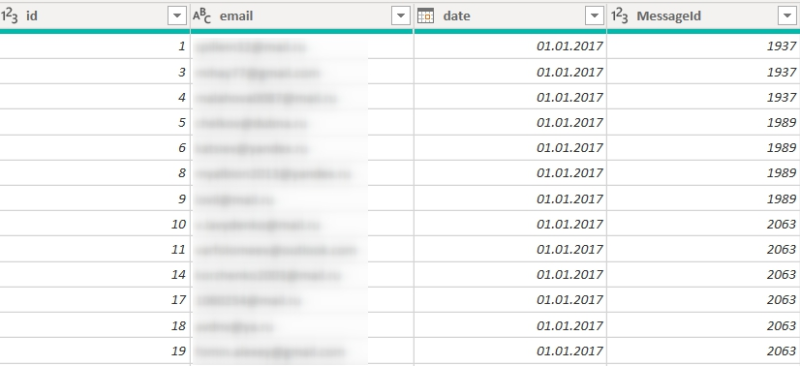The height and width of the screenshot is (366, 800).
Task: Select MessageId 1989 in row id 8
Action: pos(704,173)
